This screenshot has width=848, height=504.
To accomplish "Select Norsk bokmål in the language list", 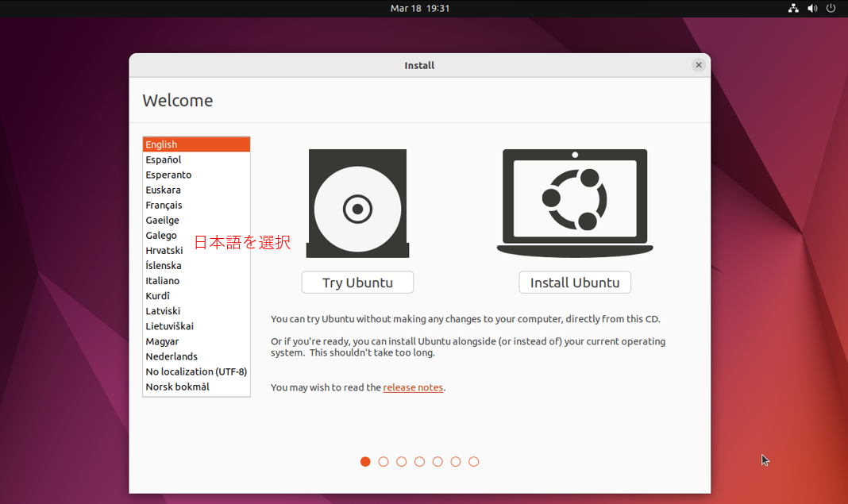I will tap(196, 387).
